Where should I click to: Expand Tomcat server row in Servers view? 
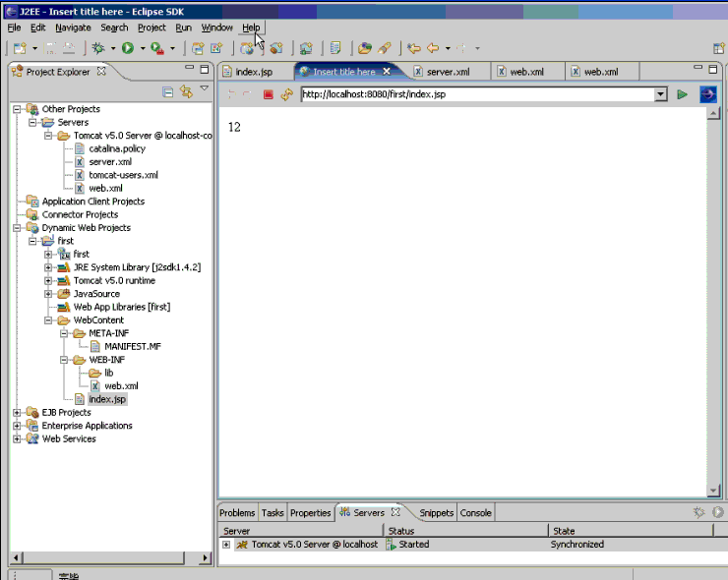tap(226, 545)
